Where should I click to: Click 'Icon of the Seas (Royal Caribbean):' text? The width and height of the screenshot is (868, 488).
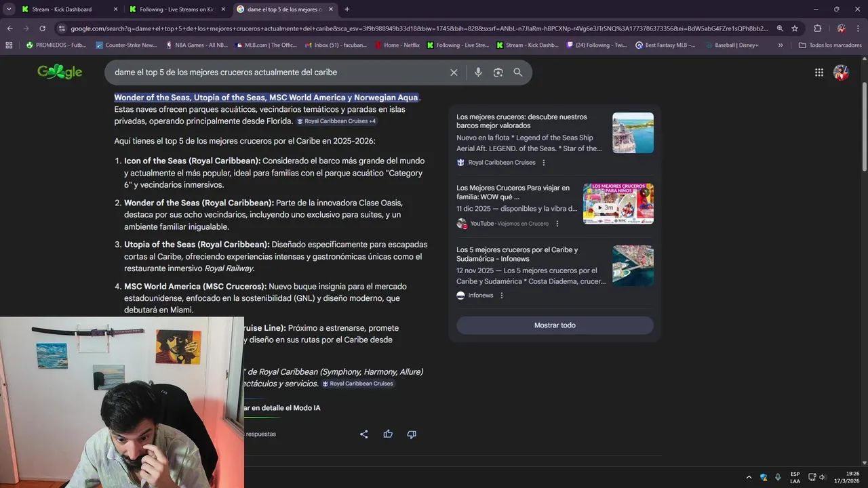[193, 161]
